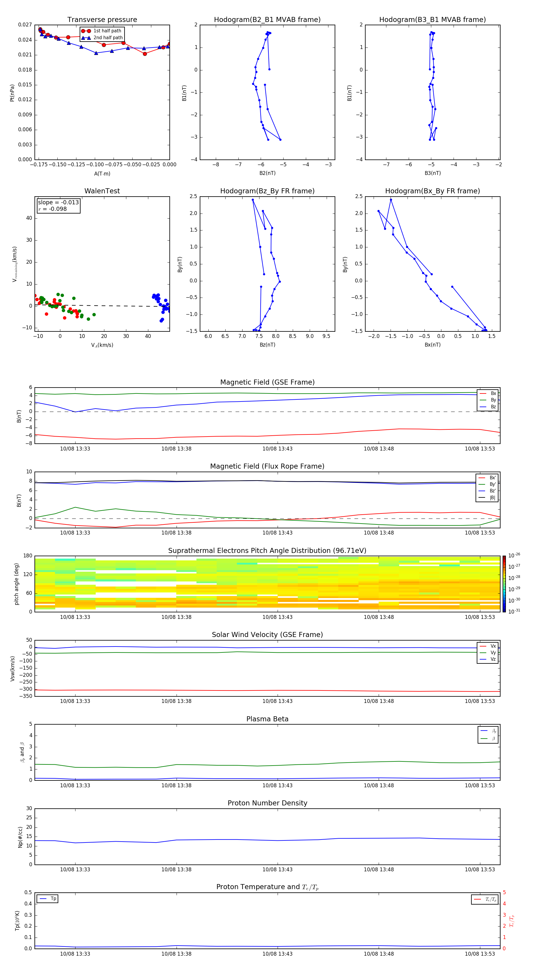Viewport: 535px width, 980px height.
Task: Click the 'Tp' legend entry
Action: (48, 899)
